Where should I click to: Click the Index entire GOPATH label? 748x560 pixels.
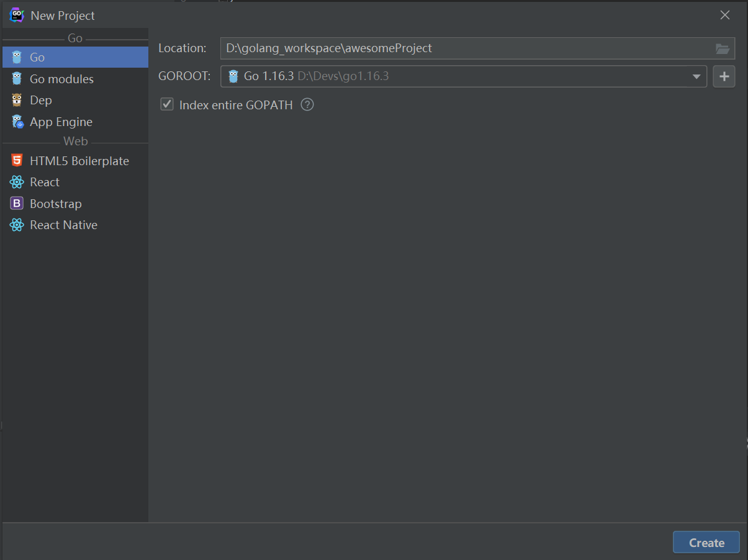(x=236, y=105)
